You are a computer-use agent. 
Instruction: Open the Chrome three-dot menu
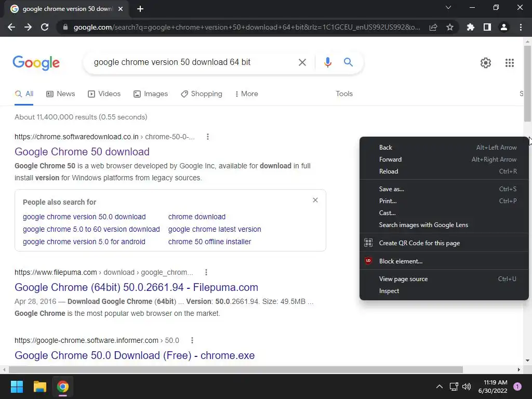(x=521, y=27)
